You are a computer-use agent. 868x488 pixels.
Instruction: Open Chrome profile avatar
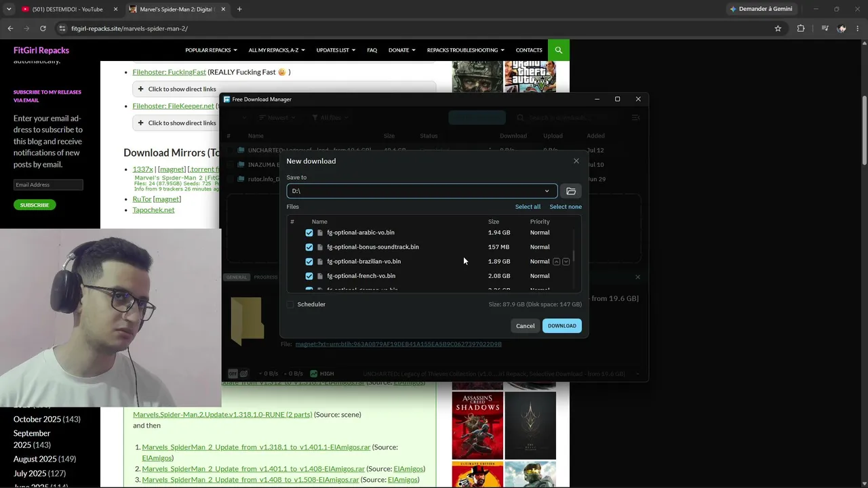(842, 28)
